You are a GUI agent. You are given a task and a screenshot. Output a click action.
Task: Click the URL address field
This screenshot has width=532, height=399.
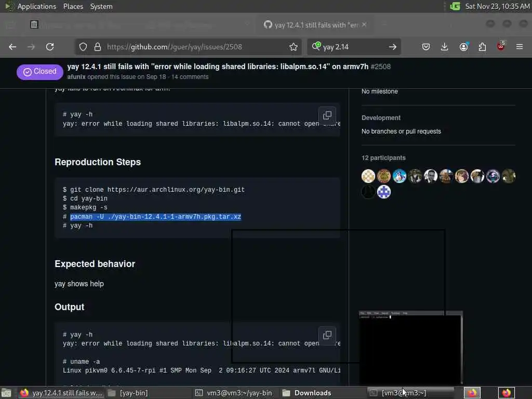(188, 47)
